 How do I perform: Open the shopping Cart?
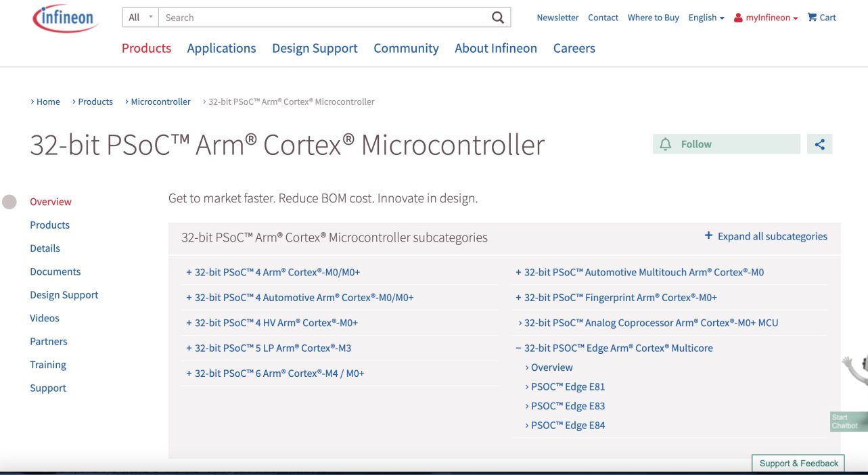pos(821,18)
